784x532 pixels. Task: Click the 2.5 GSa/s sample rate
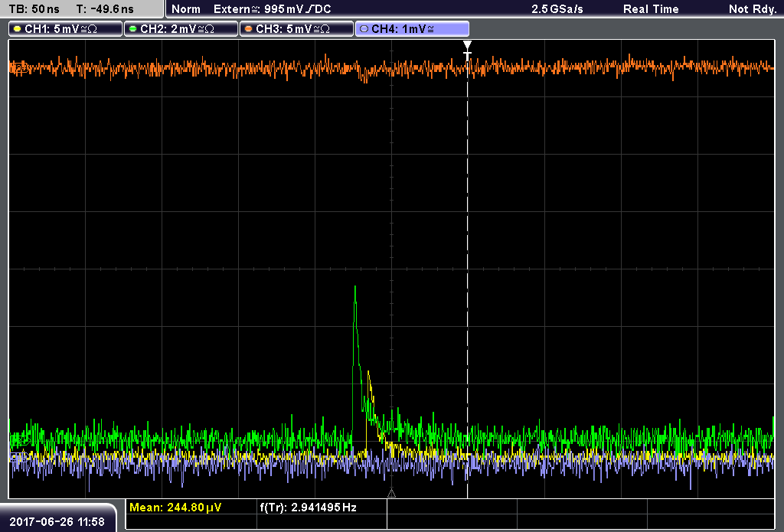click(557, 9)
